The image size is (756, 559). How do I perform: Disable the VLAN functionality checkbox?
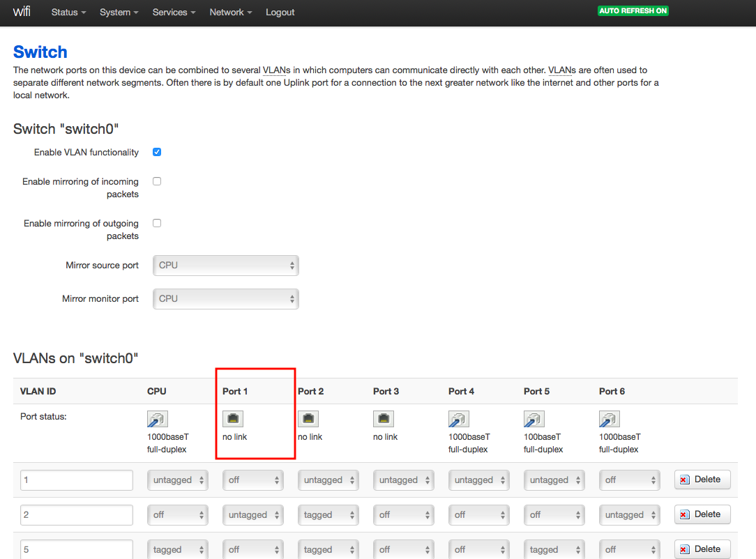coord(157,152)
